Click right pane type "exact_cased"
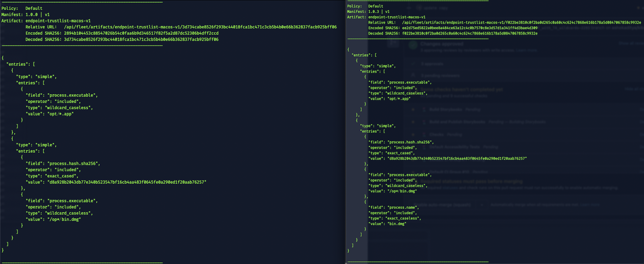 click(391, 153)
